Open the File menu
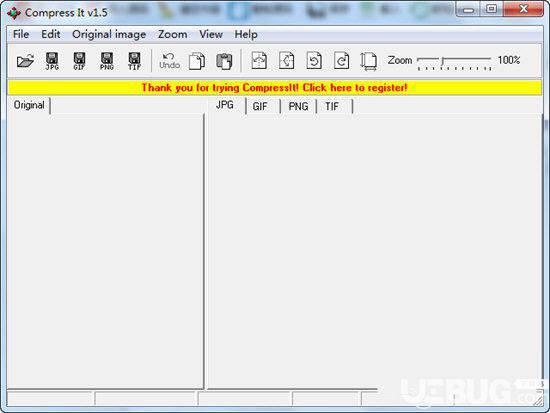The image size is (550, 413). pos(21,34)
